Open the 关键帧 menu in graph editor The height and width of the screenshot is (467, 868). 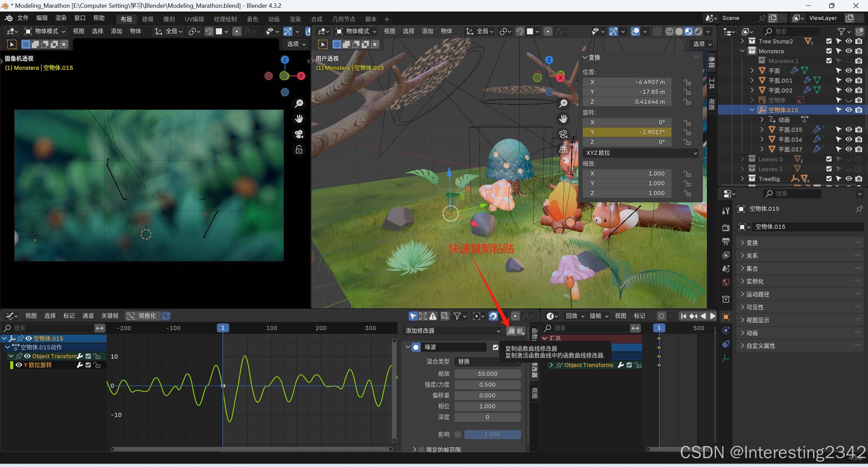coord(110,316)
